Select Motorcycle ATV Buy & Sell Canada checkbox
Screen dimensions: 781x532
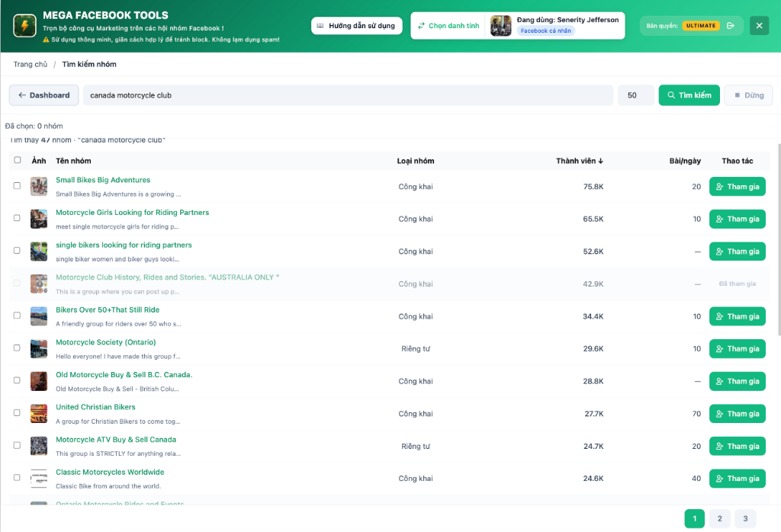17,445
